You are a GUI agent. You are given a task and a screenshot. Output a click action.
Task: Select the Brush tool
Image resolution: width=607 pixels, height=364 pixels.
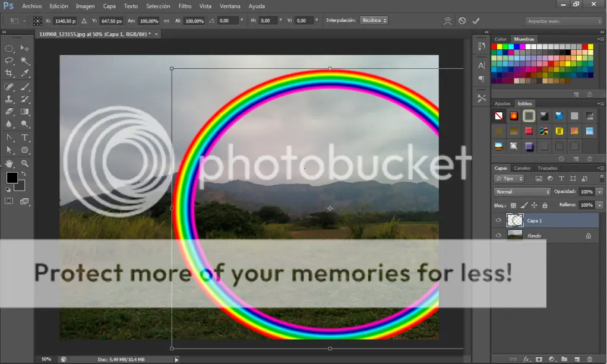[x=24, y=87]
